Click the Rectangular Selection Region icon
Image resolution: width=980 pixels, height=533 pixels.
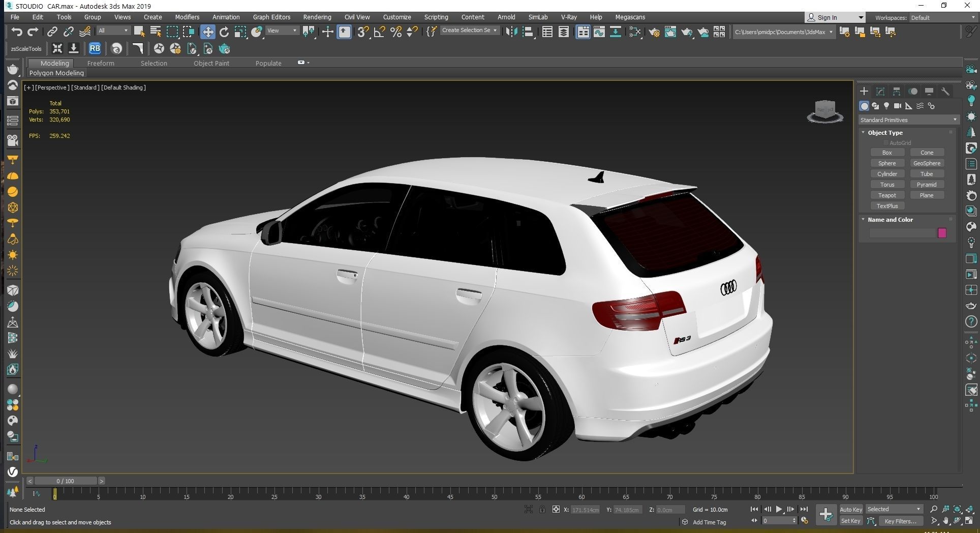tap(172, 32)
